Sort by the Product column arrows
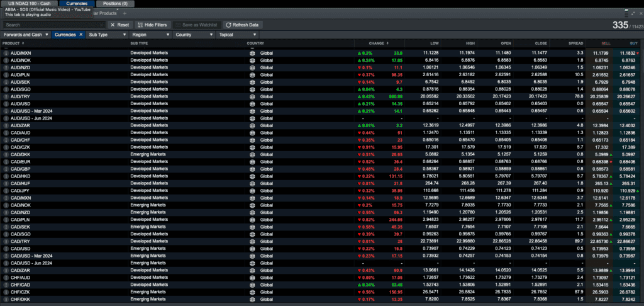Viewport: 644px width, 306px height. (23, 43)
